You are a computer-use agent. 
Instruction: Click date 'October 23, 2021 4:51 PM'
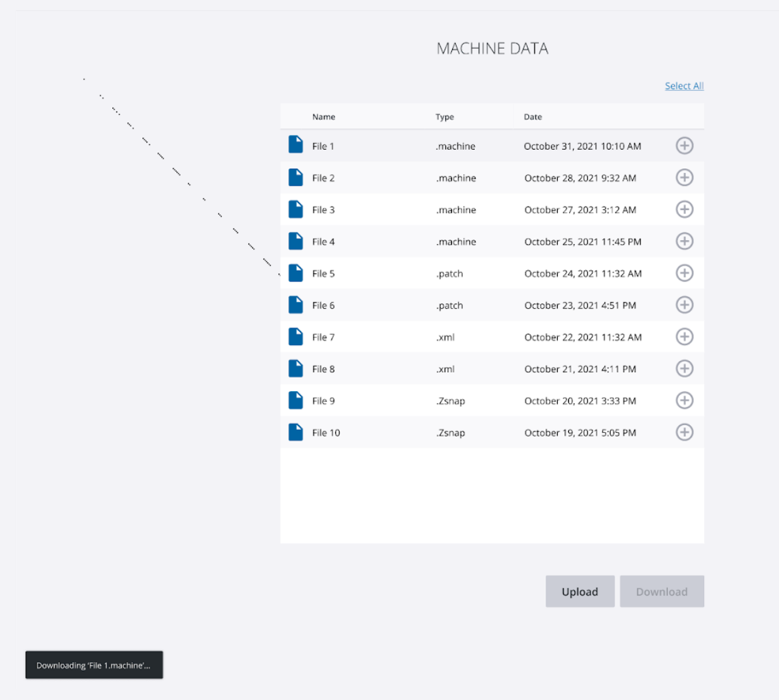(580, 305)
